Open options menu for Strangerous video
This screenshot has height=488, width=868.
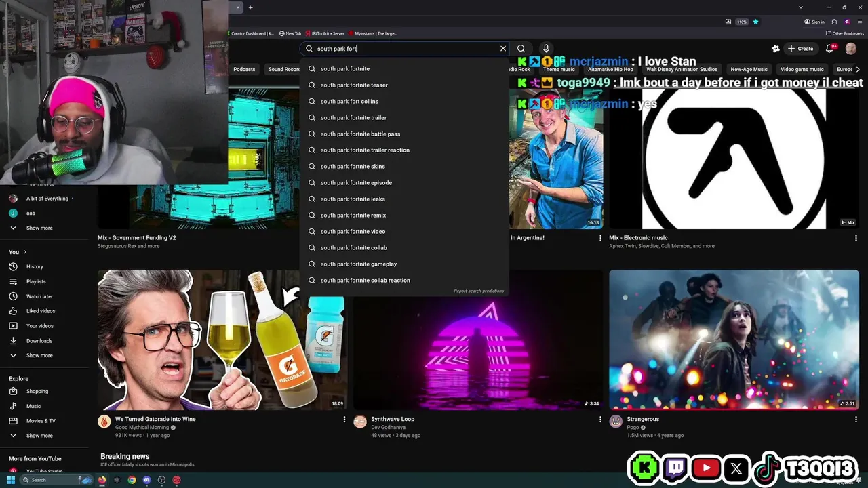click(x=856, y=420)
